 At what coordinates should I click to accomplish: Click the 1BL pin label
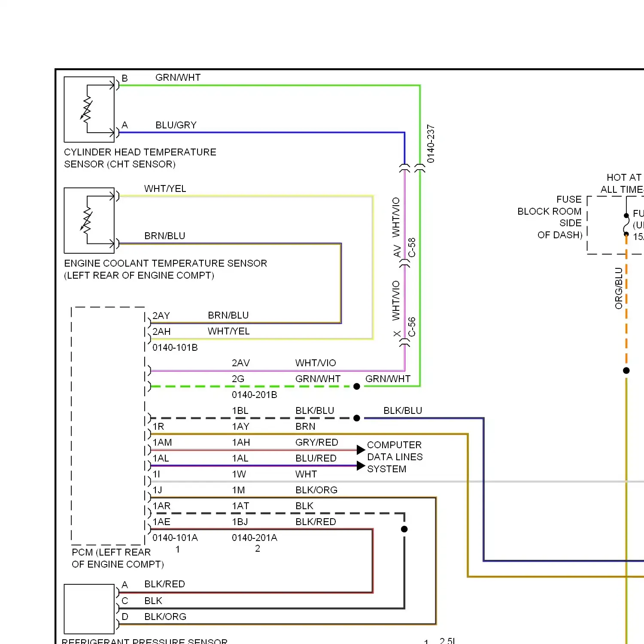pyautogui.click(x=240, y=410)
